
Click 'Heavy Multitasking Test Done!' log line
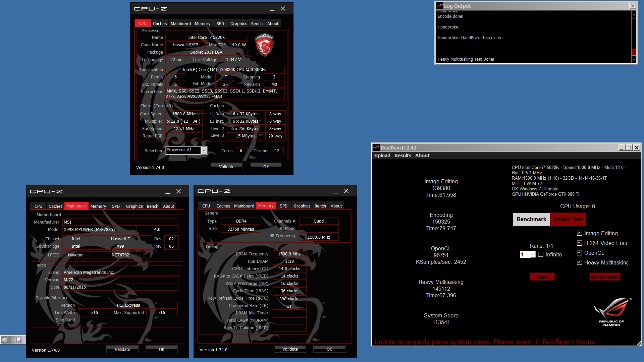point(466,59)
